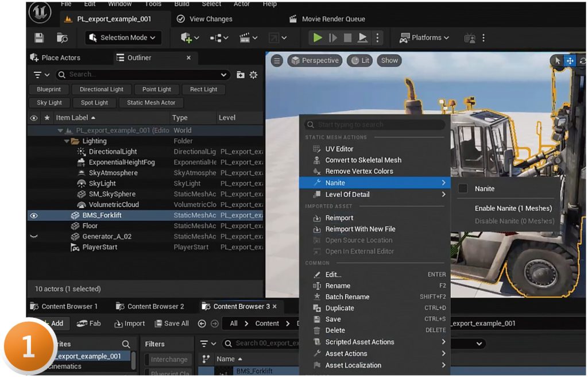Apply the Static Mesh Actor filter chip

pos(151,103)
